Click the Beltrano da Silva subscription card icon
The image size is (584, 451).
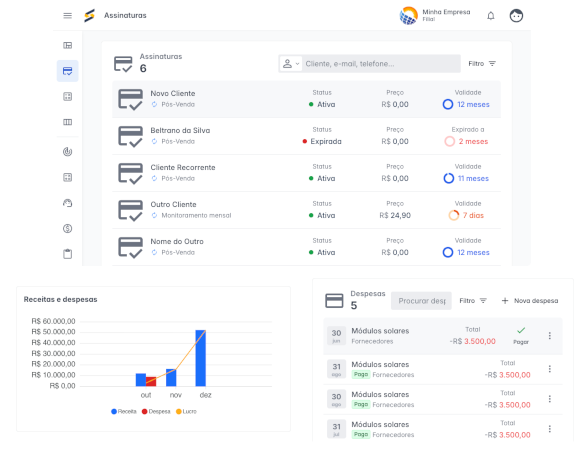[x=130, y=136]
